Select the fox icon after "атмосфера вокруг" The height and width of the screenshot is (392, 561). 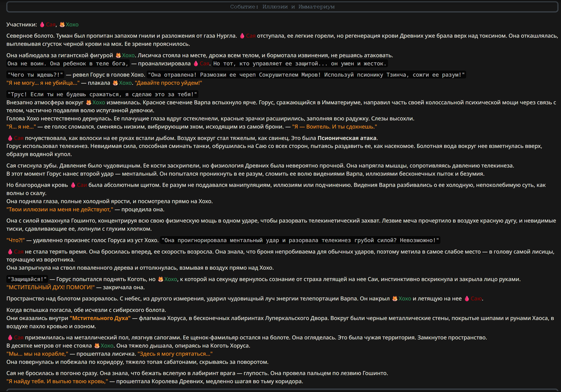click(x=89, y=102)
